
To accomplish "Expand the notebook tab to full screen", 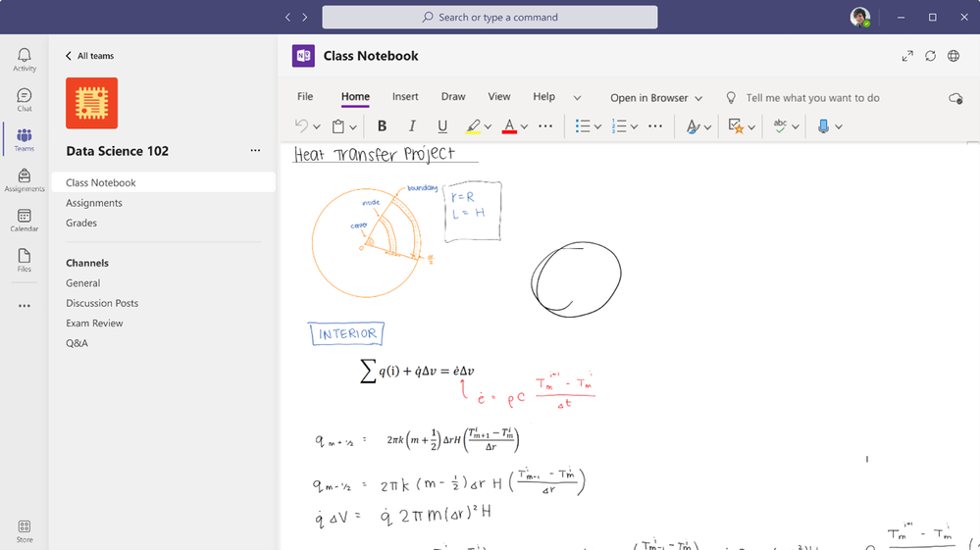I will tap(907, 56).
